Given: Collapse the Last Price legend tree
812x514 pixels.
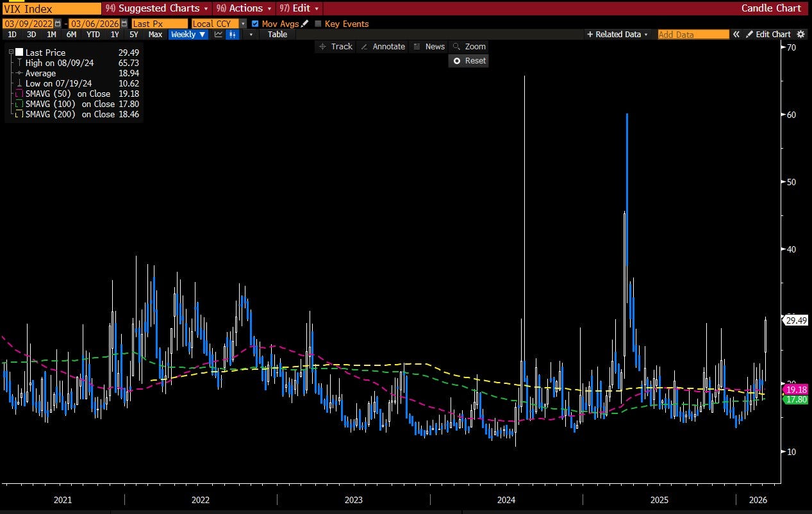Looking at the screenshot, I should 12,53.
